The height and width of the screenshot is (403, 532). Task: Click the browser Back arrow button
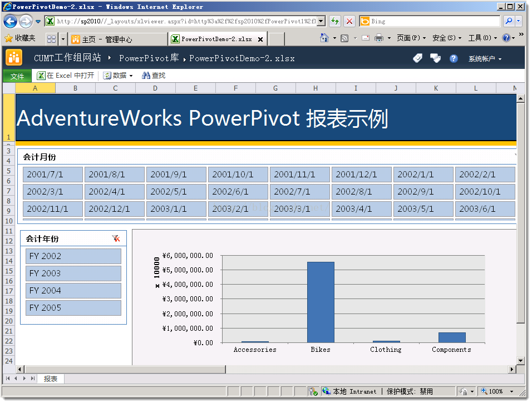(10, 21)
